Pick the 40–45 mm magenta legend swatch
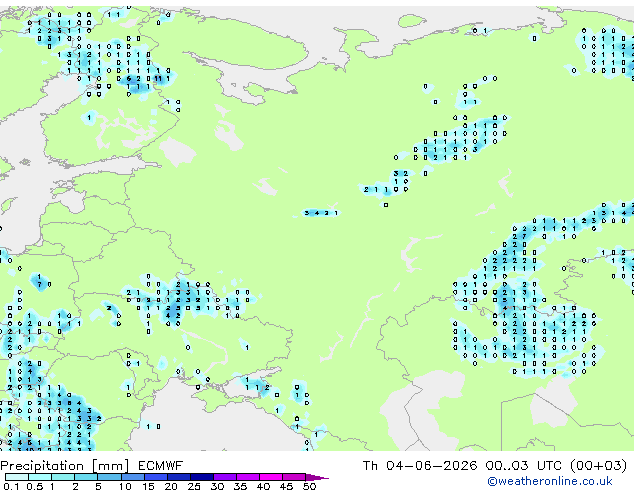Viewport: 634px width, 490px height. 271,477
